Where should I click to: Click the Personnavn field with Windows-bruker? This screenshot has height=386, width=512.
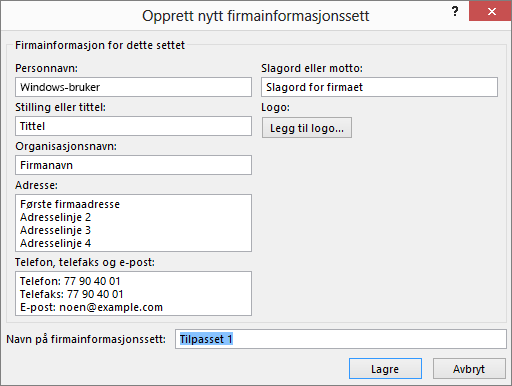pos(133,87)
